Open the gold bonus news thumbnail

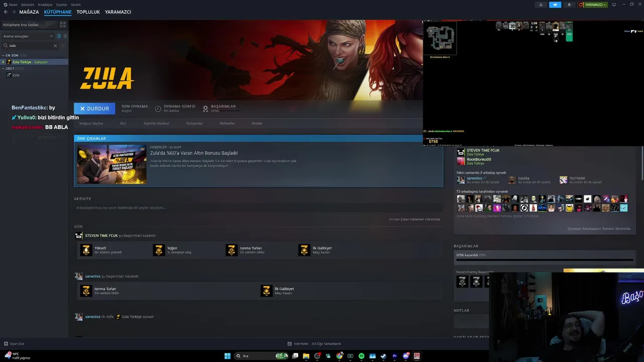pyautogui.click(x=112, y=164)
